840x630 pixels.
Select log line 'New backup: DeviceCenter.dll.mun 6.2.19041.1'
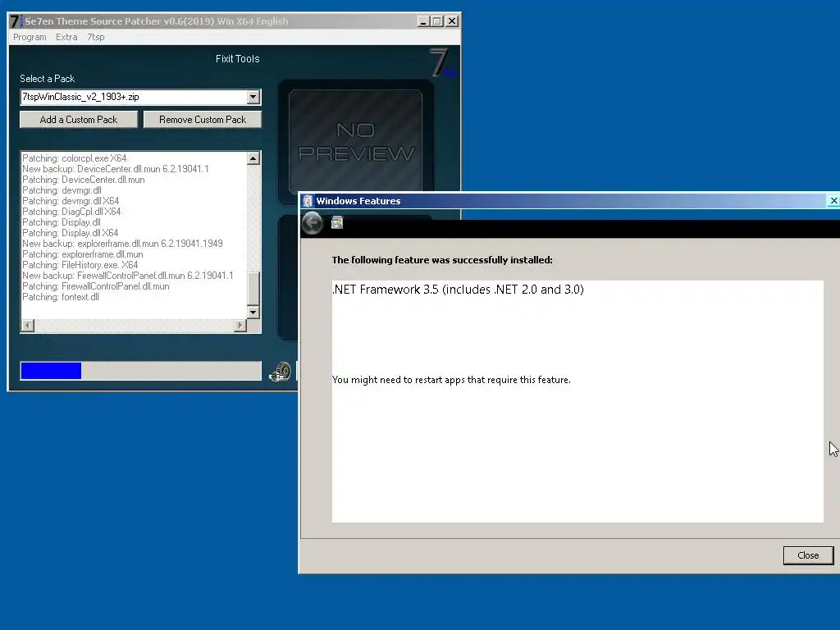[115, 169]
